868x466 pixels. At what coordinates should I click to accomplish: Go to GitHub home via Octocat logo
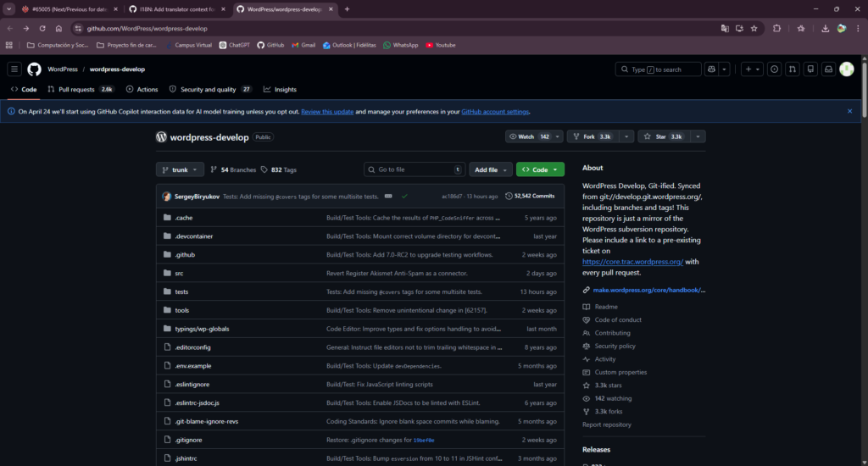(x=34, y=69)
